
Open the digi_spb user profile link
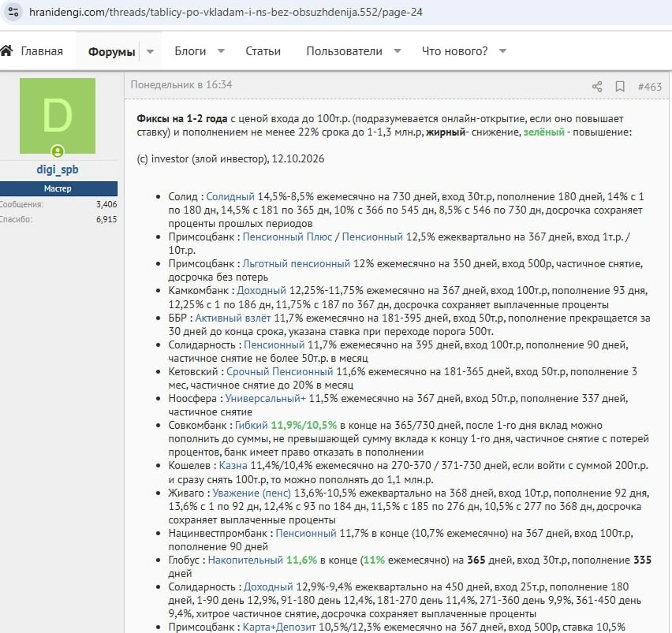[x=58, y=169]
